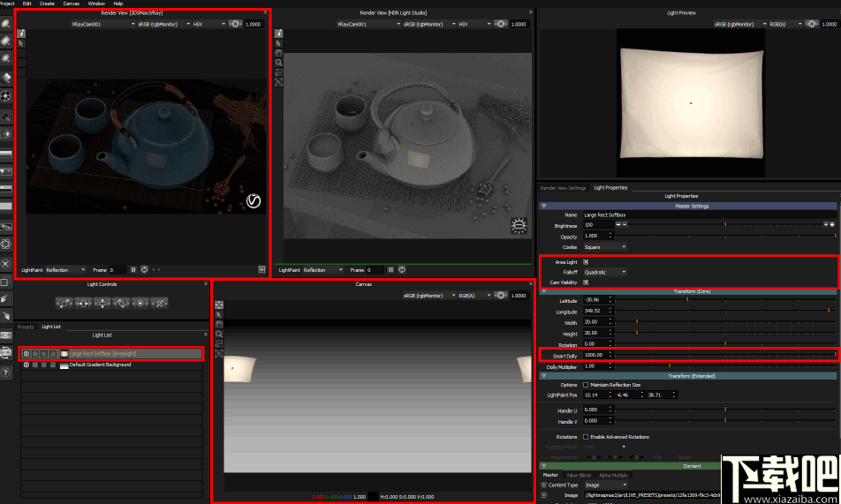Click the help question mark sidebar icon

6,372
